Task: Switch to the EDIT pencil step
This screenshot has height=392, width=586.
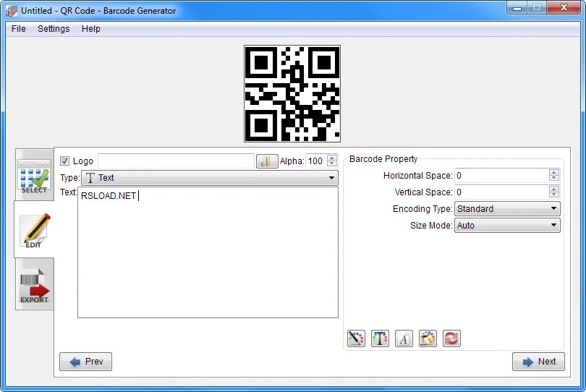Action: coord(35,229)
